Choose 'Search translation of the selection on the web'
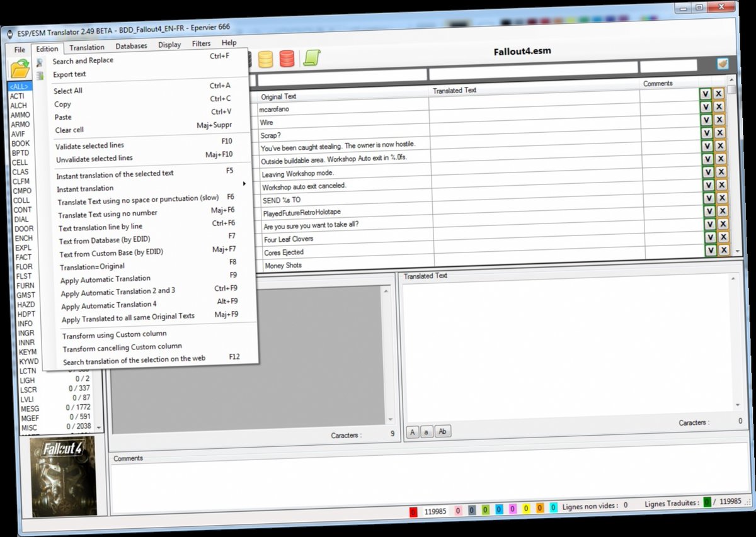Viewport: 756px width, 537px height. click(134, 361)
